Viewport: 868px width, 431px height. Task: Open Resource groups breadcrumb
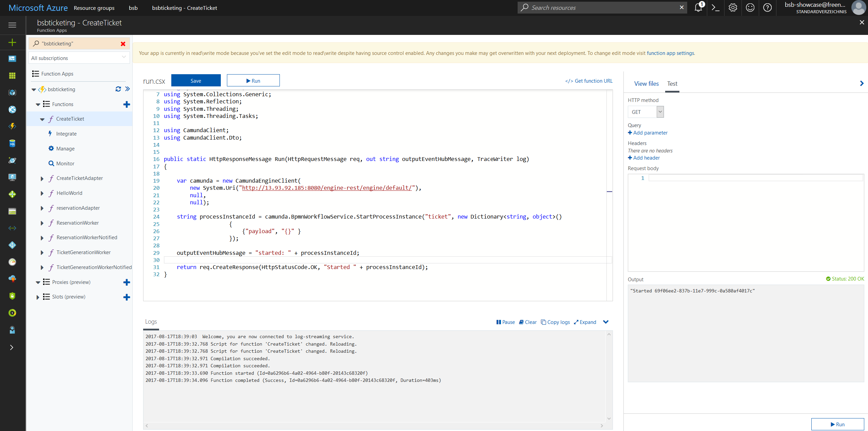pos(94,8)
